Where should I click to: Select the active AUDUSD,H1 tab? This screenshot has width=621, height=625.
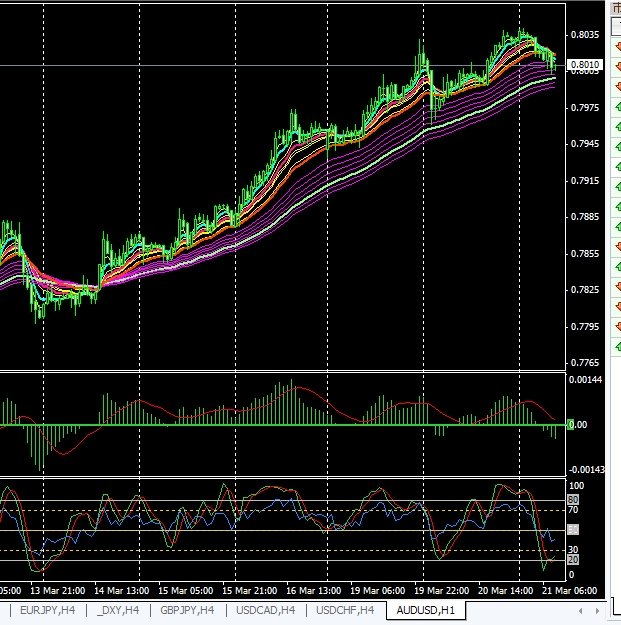pos(425,610)
